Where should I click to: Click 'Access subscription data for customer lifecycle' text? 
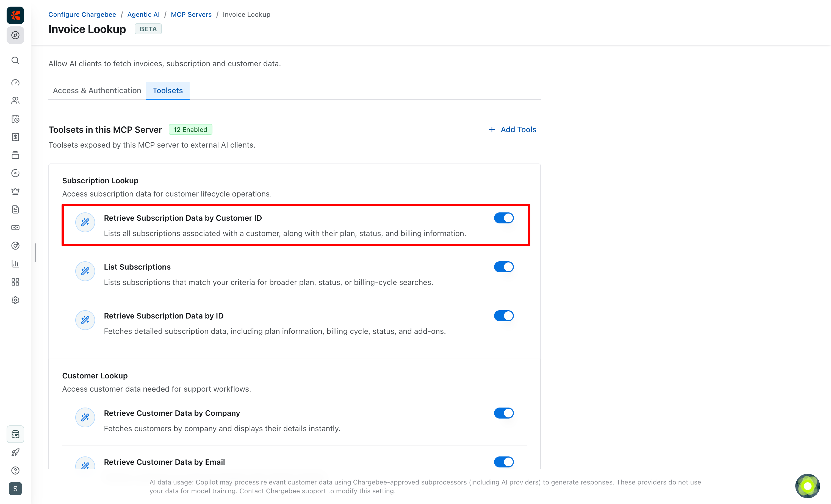(167, 194)
